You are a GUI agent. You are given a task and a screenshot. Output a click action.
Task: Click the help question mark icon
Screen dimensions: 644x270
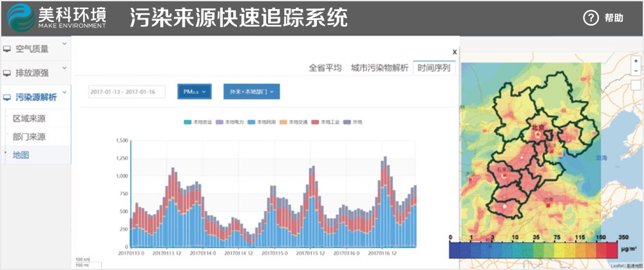[x=591, y=18]
